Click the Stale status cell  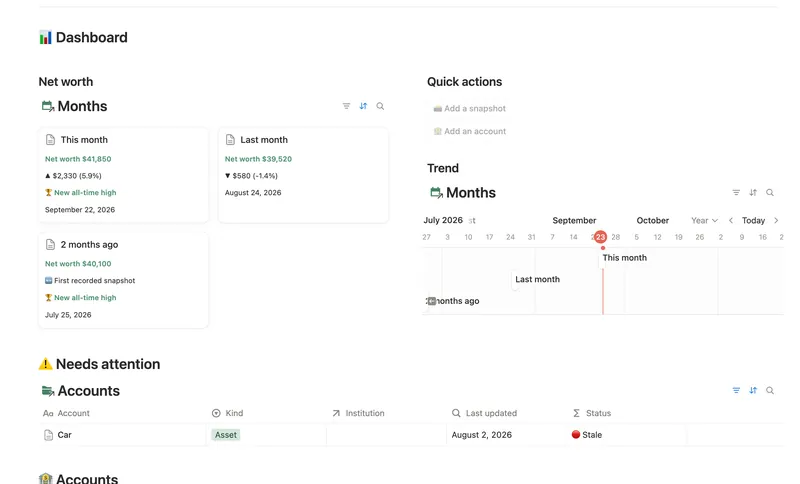click(587, 435)
